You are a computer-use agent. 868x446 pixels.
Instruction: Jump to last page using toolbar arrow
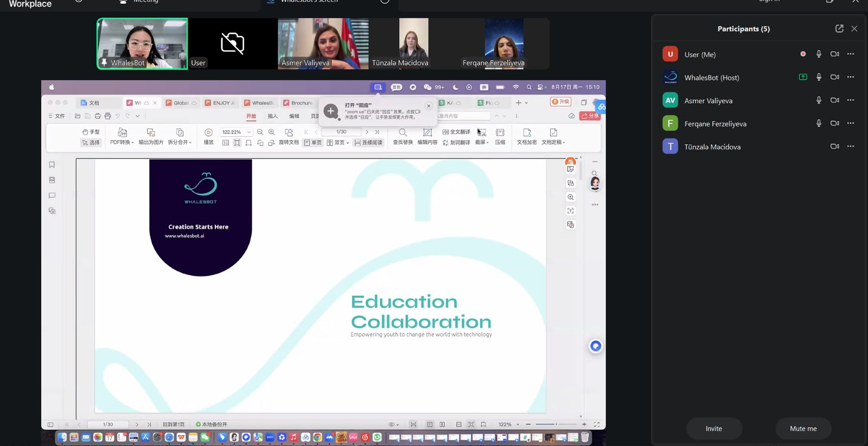point(377,132)
